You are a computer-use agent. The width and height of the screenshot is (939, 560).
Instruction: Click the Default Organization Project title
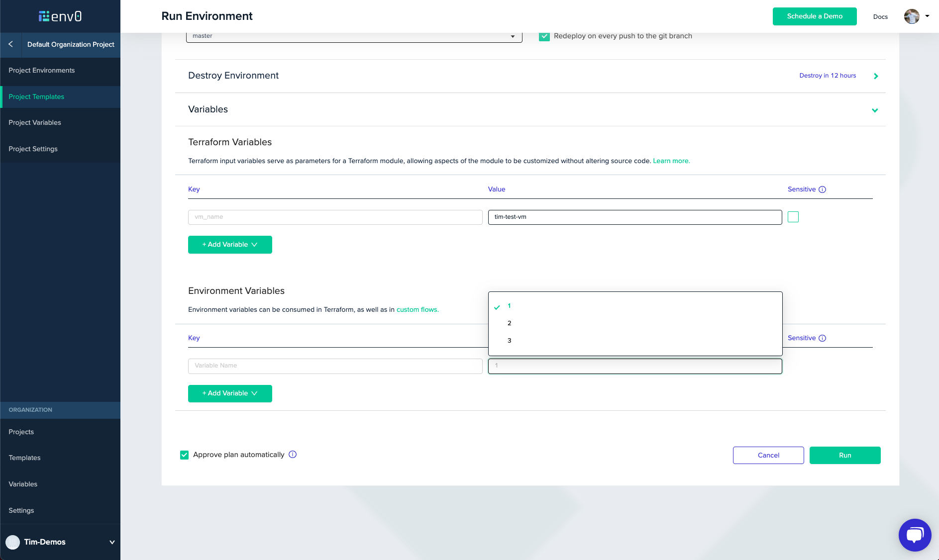[x=71, y=45]
